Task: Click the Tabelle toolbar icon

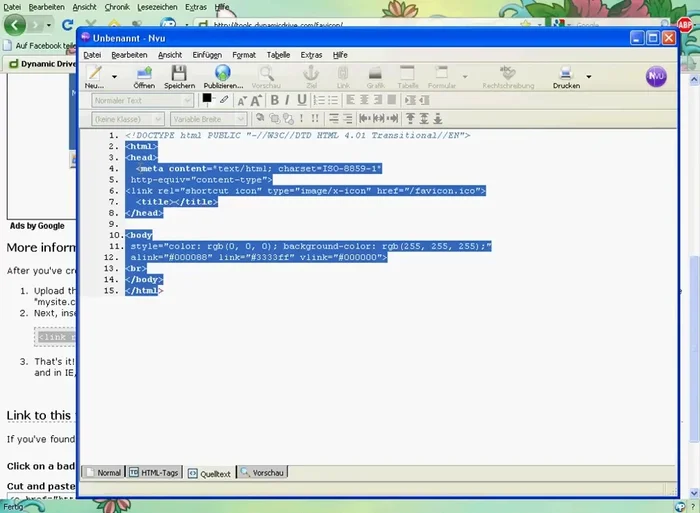Action: click(x=408, y=77)
